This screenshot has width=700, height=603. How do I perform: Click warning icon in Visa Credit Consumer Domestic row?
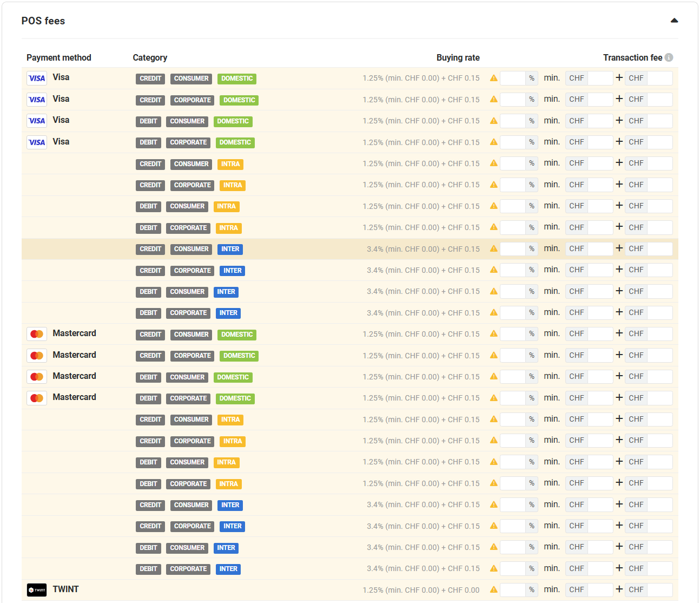click(493, 78)
